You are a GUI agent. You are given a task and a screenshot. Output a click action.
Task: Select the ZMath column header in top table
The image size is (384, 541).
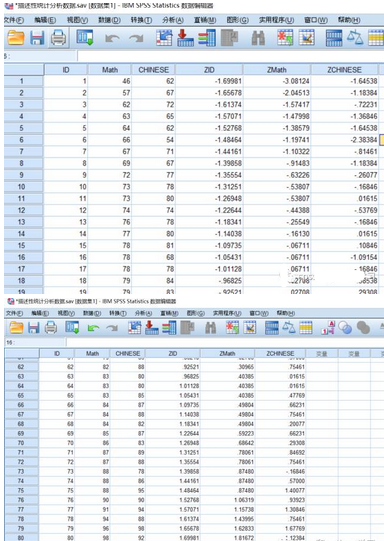tap(277, 70)
